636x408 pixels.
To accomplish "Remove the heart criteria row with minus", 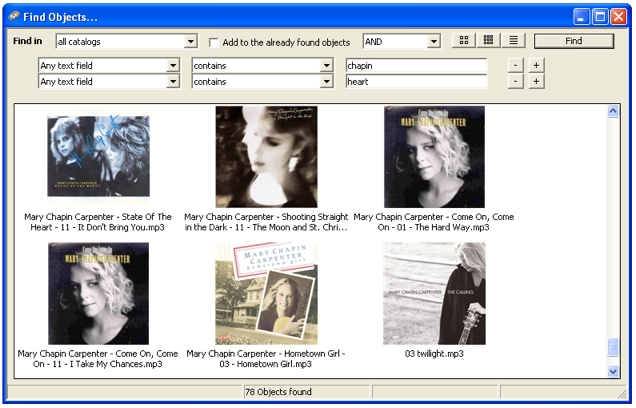I will click(516, 81).
